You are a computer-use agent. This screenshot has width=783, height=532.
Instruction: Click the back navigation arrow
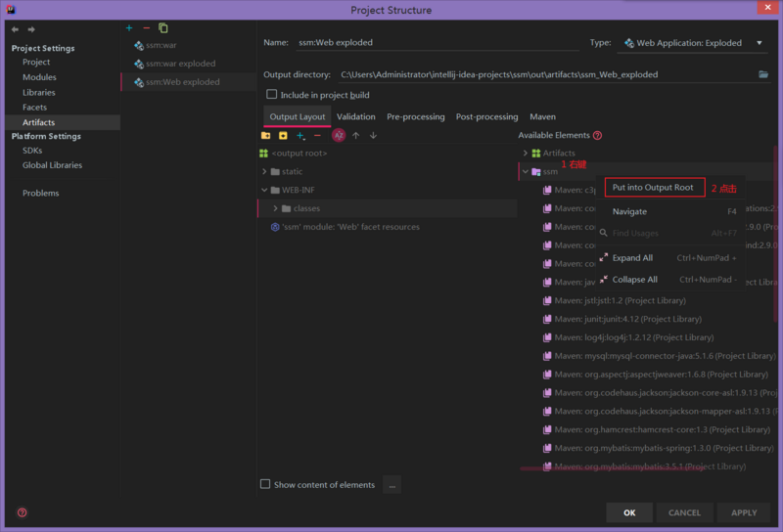click(x=15, y=29)
